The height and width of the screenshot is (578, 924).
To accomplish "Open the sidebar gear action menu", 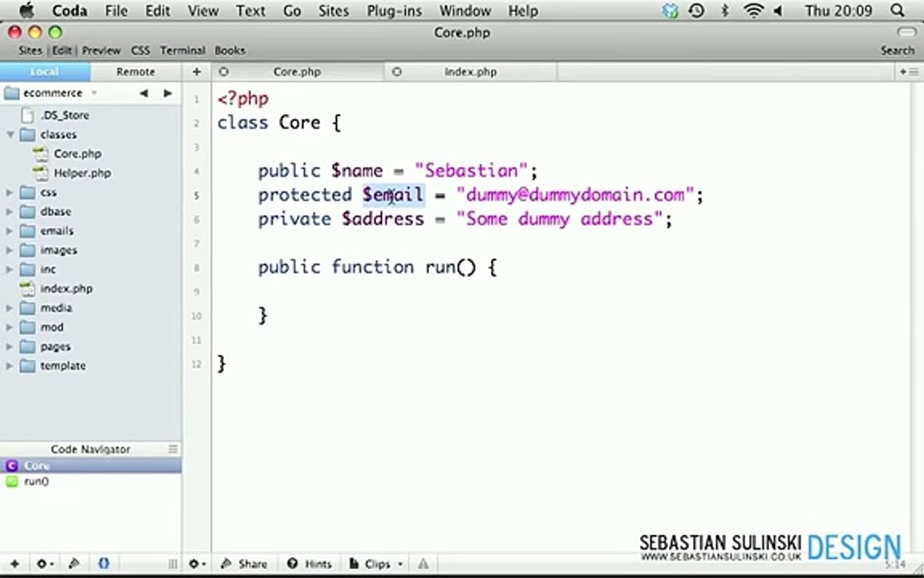I will point(45,564).
